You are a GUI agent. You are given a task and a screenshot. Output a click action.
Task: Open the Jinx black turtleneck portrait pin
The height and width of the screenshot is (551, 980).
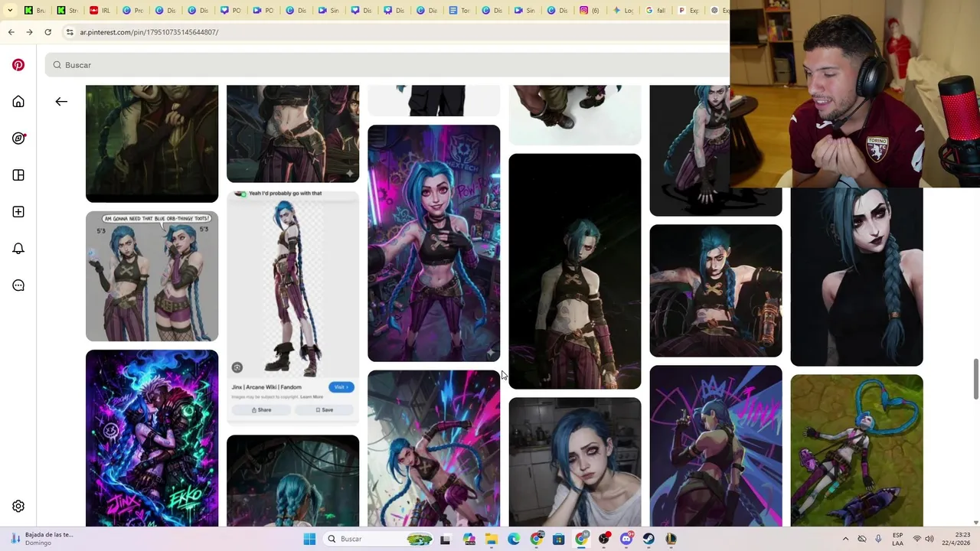pos(856,277)
